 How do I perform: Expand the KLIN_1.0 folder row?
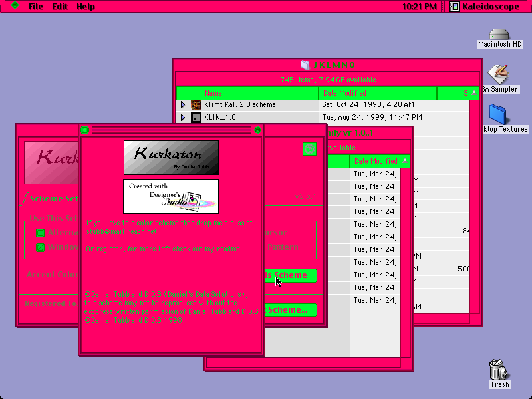point(182,118)
